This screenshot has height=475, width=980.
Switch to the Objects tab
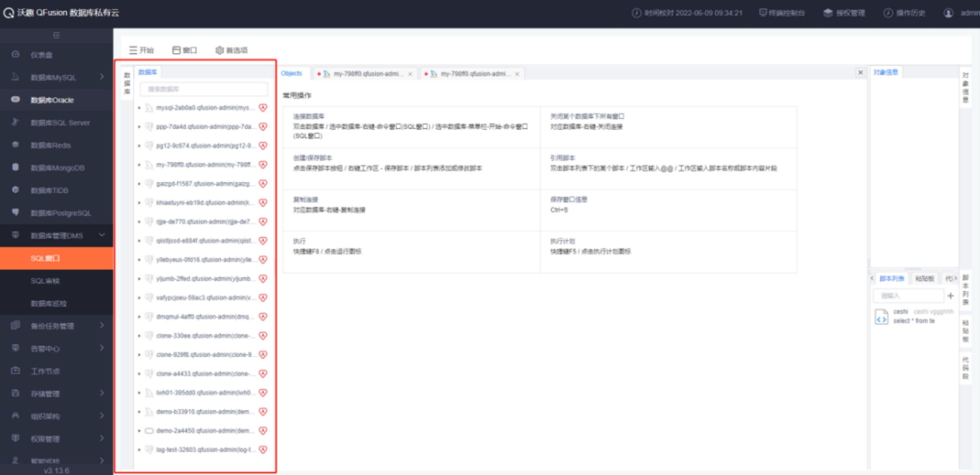point(291,73)
